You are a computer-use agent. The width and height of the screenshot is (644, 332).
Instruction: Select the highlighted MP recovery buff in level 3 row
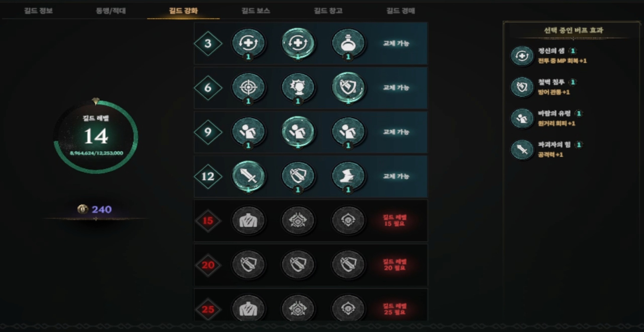coord(298,43)
